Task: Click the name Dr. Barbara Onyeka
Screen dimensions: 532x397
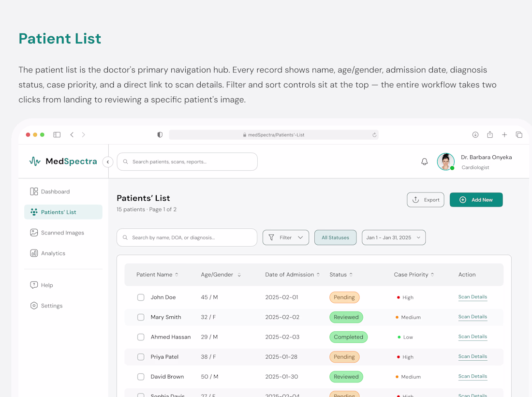Action: [486, 157]
